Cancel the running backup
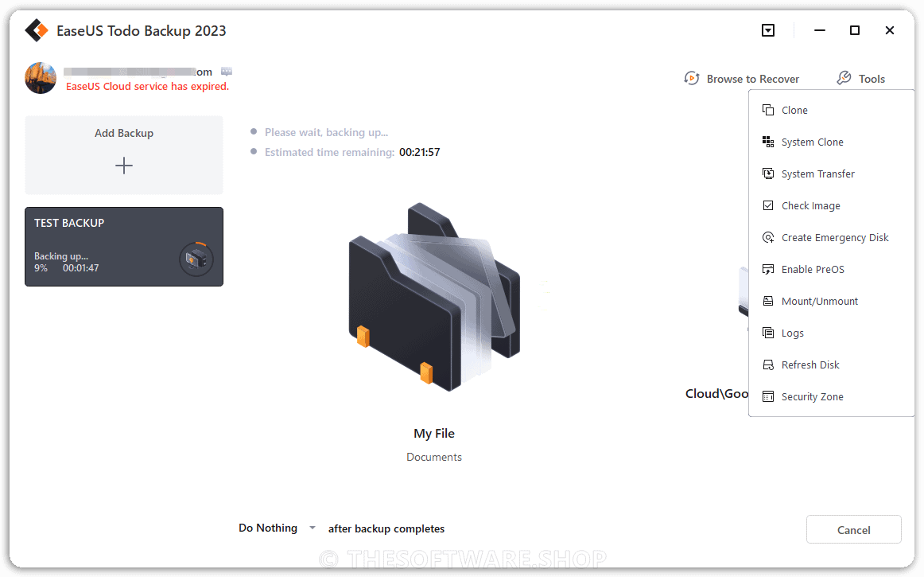This screenshot has width=924, height=577. tap(853, 530)
